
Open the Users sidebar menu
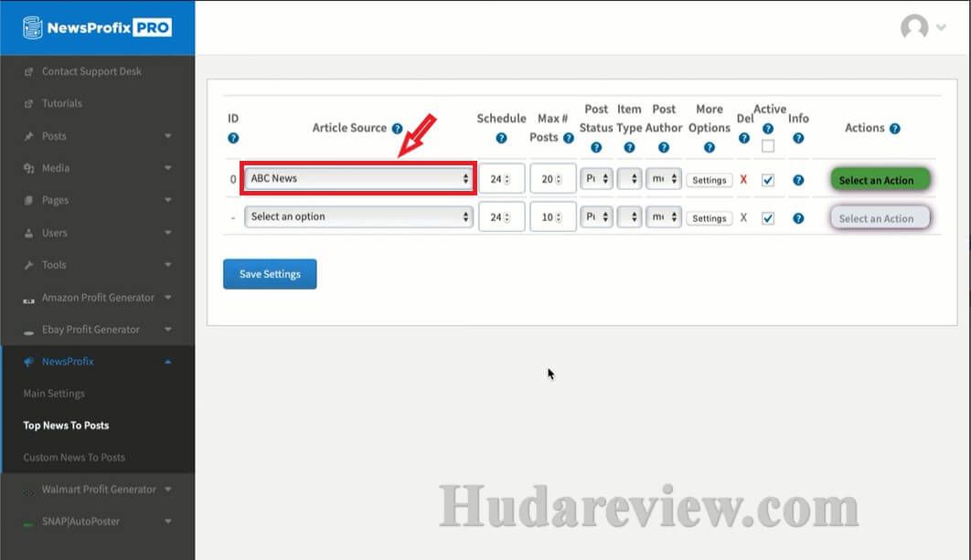point(98,233)
